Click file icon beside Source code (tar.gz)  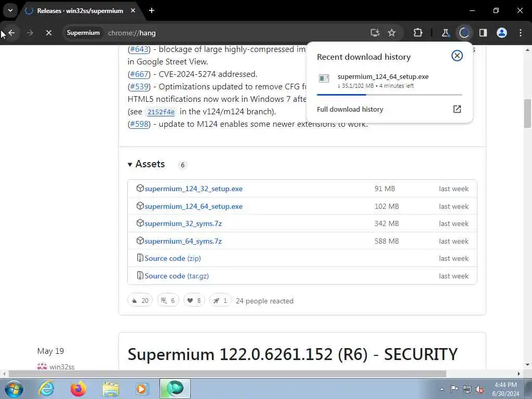point(140,275)
